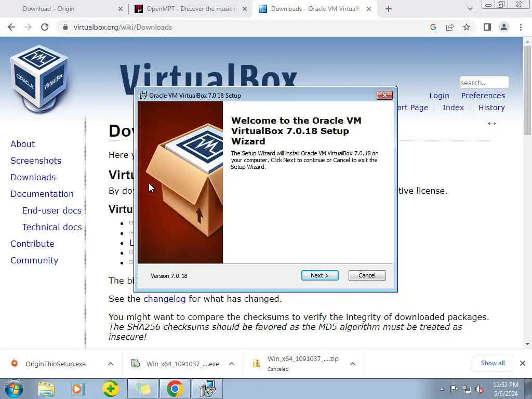The height and width of the screenshot is (399, 532).
Task: Click the browser forward arrow
Action: tap(28, 27)
